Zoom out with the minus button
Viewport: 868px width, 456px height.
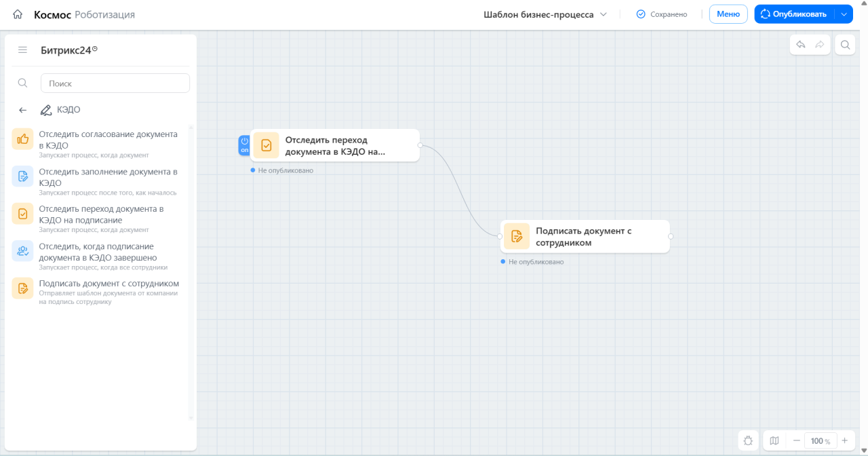pos(796,440)
